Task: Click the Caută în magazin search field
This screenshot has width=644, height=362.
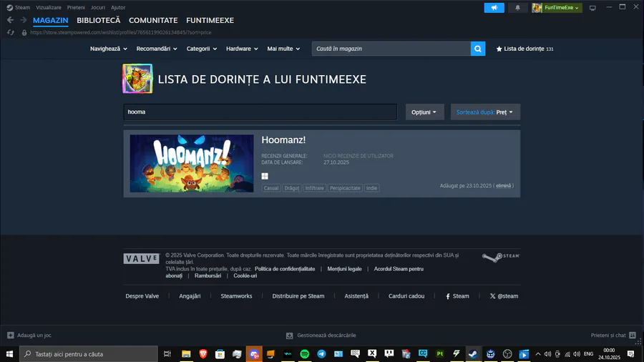Action: click(x=391, y=49)
